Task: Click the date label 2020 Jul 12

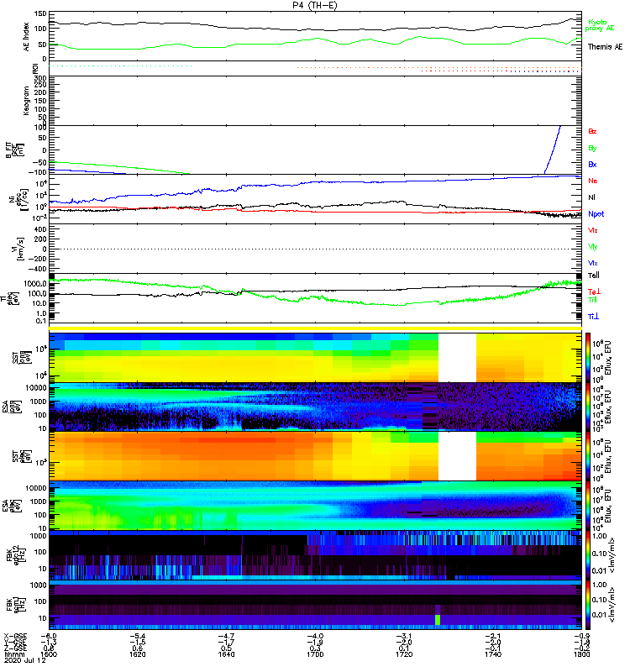Action: click(x=24, y=660)
